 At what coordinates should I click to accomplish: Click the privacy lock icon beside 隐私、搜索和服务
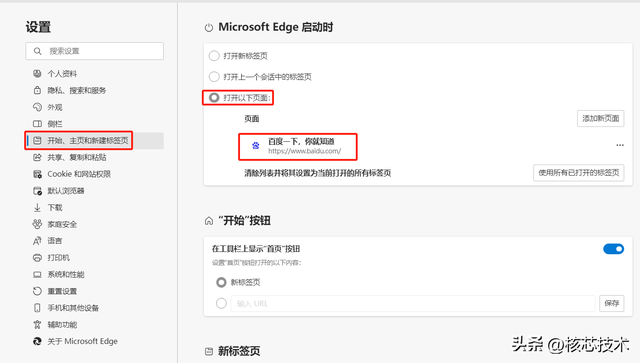[x=37, y=90]
